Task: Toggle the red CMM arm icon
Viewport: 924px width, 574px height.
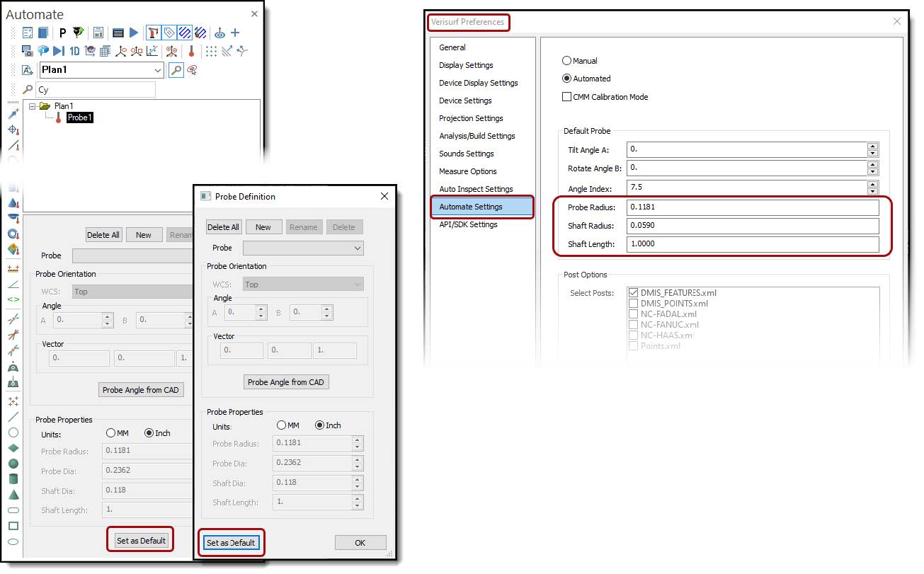Action: tap(153, 33)
